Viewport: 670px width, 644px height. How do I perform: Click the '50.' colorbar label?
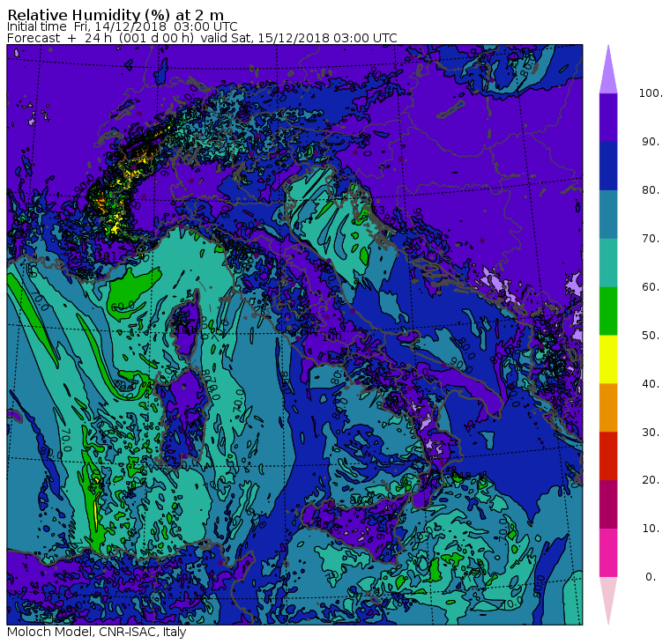[x=651, y=336]
